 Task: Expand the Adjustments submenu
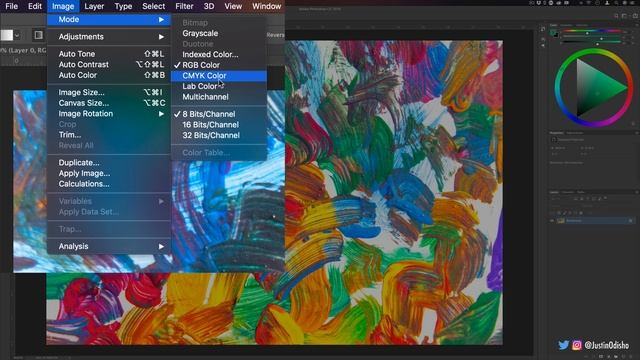coord(109,37)
